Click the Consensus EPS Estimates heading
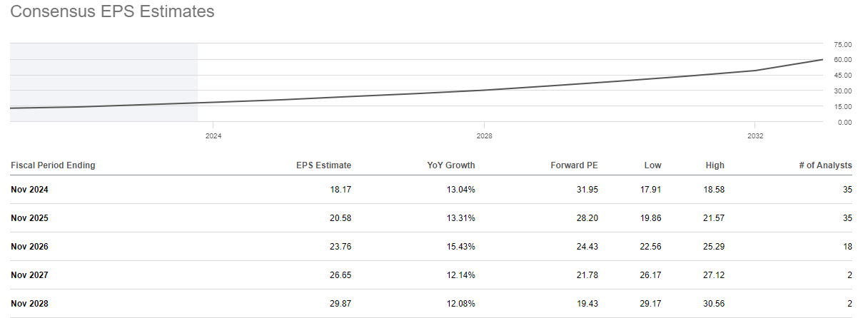 (x=113, y=12)
